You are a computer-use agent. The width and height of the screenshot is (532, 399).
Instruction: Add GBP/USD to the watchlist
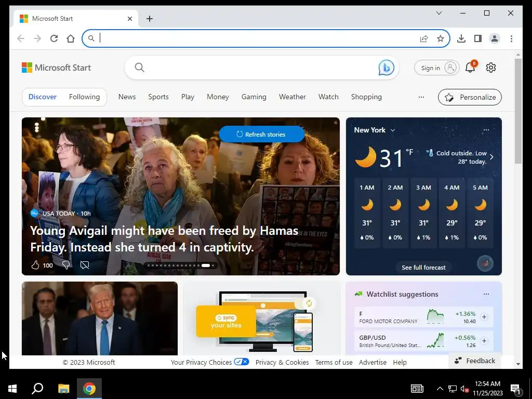point(484,341)
